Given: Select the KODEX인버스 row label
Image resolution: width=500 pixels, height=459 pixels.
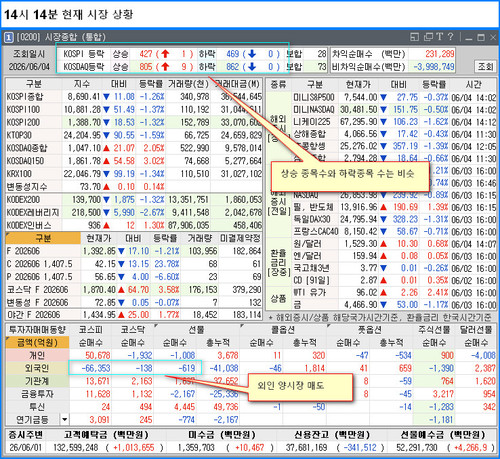Looking at the screenshot, I should (29, 225).
